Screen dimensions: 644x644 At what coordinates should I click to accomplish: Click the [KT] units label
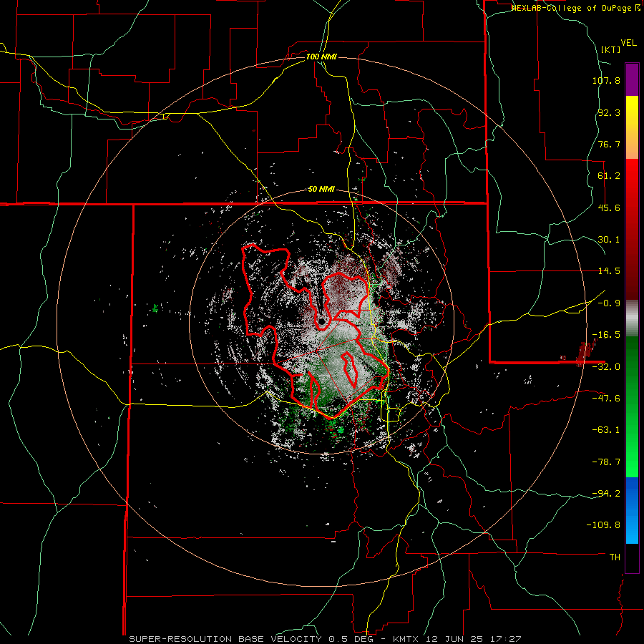610,49
